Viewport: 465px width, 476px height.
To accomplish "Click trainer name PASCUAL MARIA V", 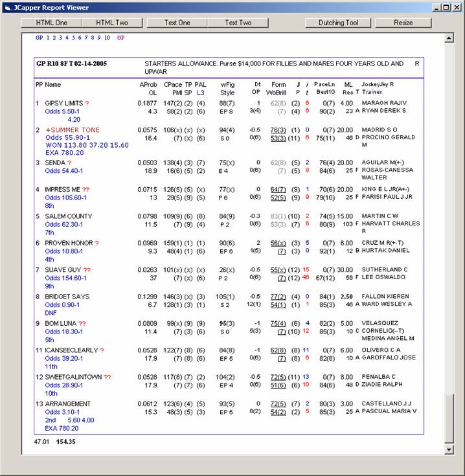I will coord(389,411).
